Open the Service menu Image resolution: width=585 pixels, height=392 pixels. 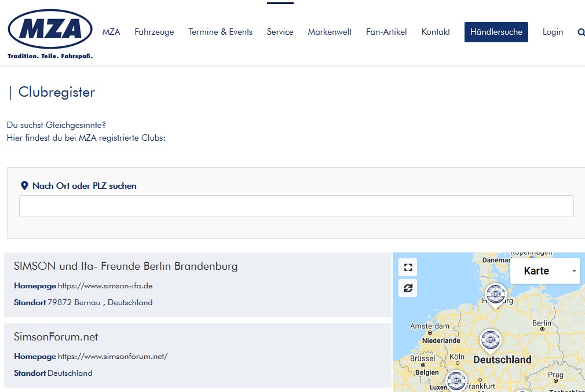click(280, 32)
